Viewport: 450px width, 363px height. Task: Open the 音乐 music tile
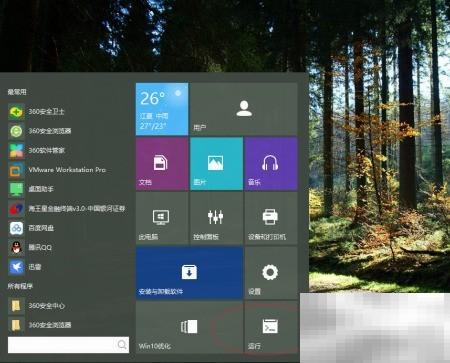click(271, 164)
